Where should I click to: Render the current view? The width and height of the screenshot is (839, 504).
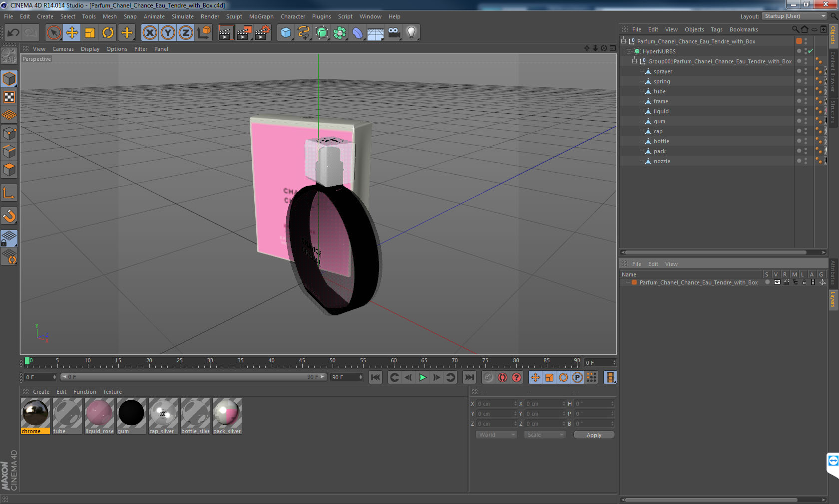pos(225,33)
